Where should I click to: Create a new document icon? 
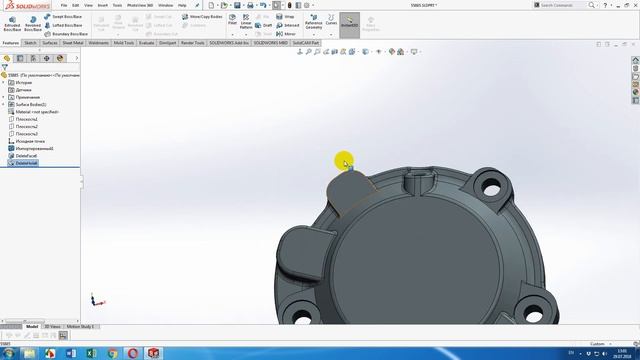[x=211, y=5]
